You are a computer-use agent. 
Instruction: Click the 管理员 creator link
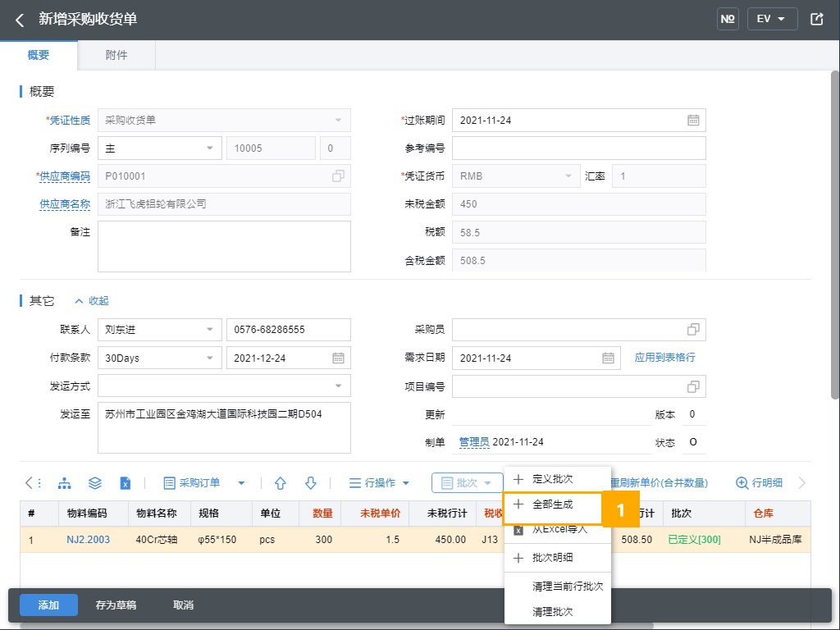[x=474, y=442]
